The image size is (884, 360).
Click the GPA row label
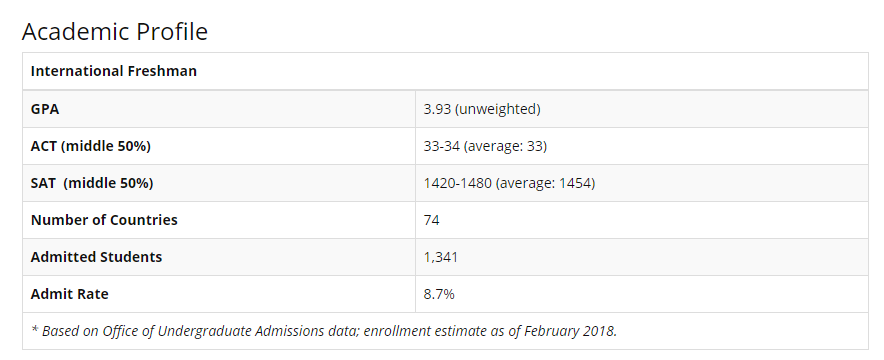coord(45,109)
